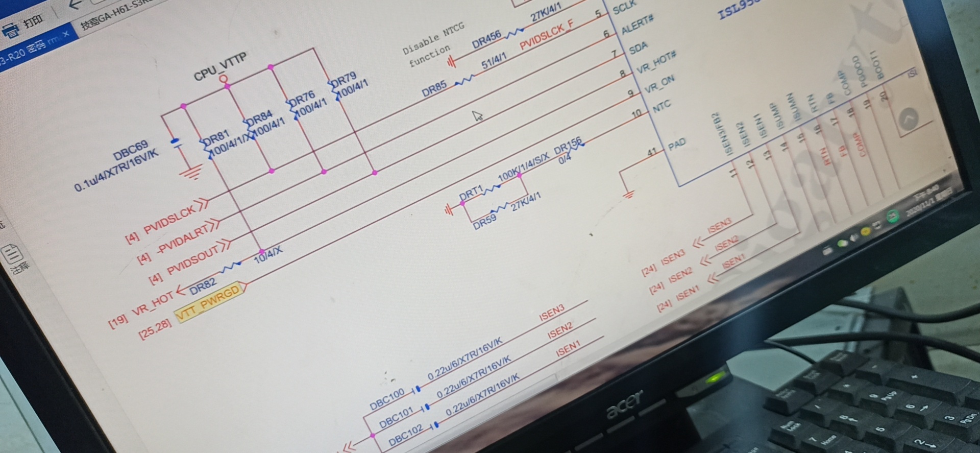Click pin name VR_ON on the chip

click(659, 85)
